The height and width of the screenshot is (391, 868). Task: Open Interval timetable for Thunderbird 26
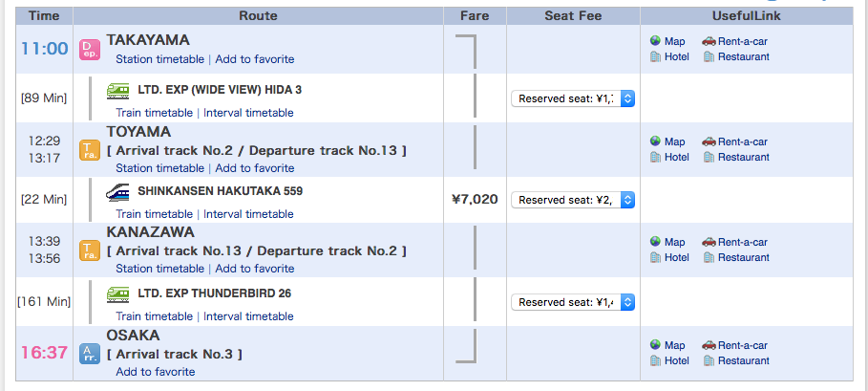248,316
